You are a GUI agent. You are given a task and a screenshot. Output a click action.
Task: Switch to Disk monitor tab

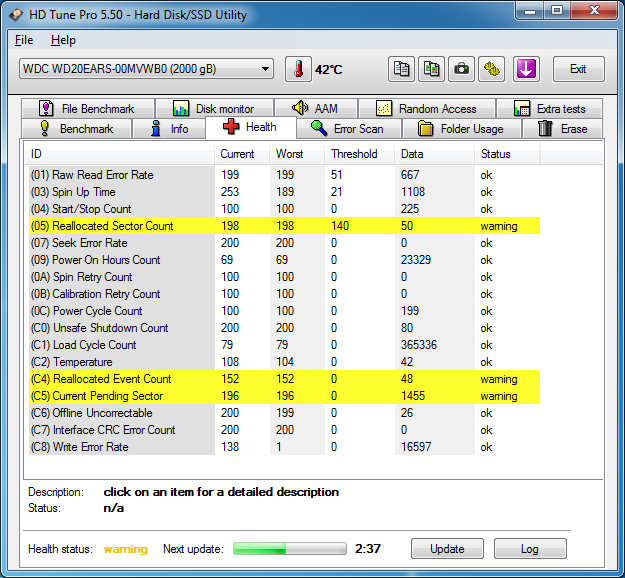214,108
